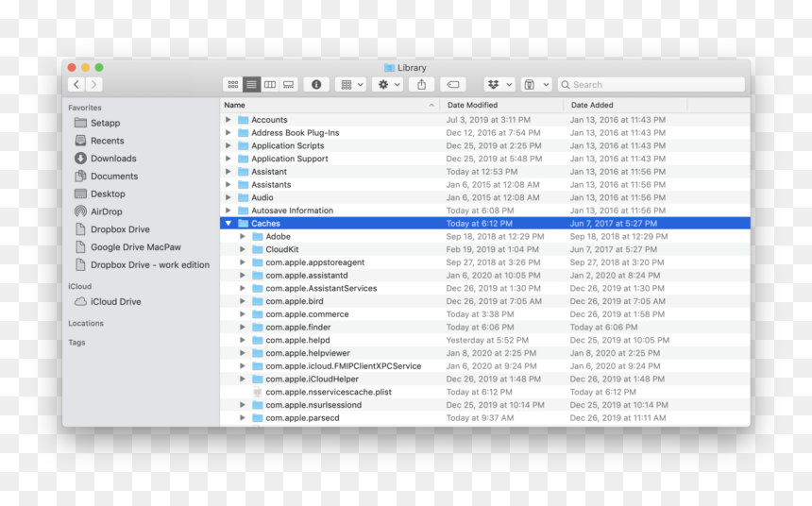Viewport: 812px width, 506px height.
Task: Go back with the left arrow button
Action: (x=76, y=84)
